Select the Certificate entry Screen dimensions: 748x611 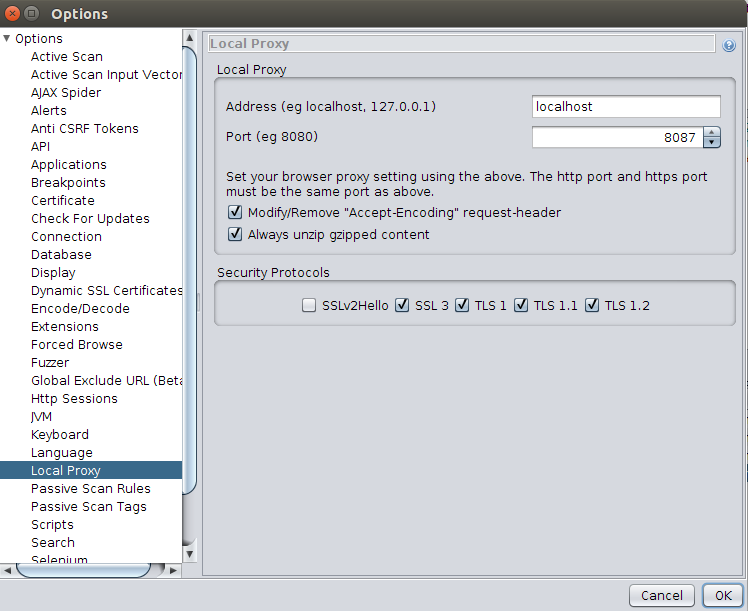tap(62, 200)
